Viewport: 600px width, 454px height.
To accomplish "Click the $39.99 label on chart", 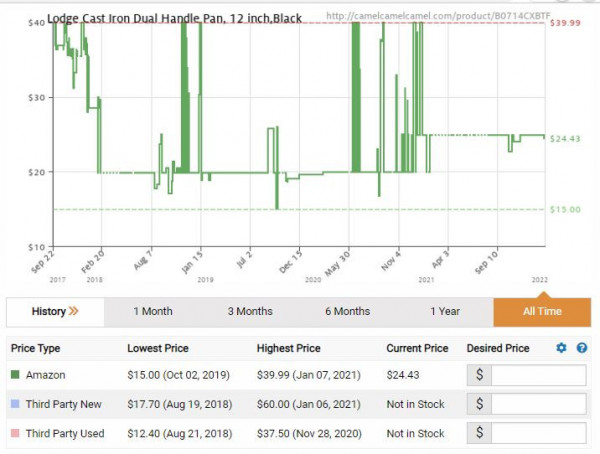I will [565, 23].
